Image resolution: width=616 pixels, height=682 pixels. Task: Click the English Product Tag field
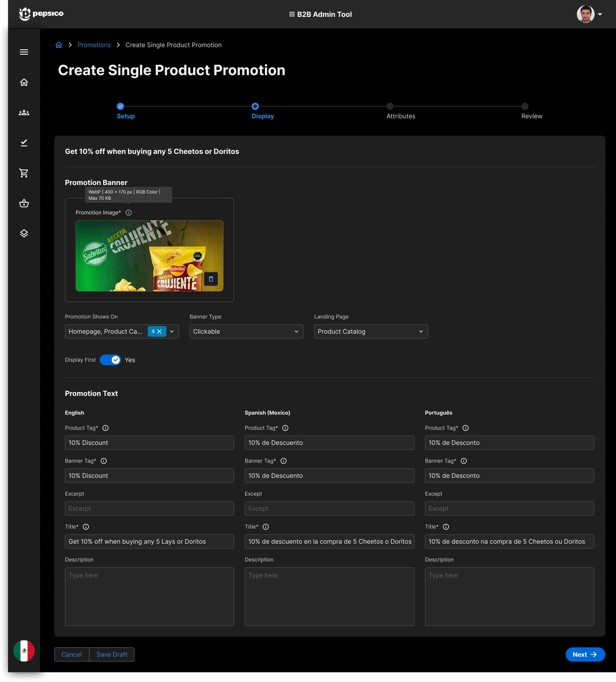(149, 443)
